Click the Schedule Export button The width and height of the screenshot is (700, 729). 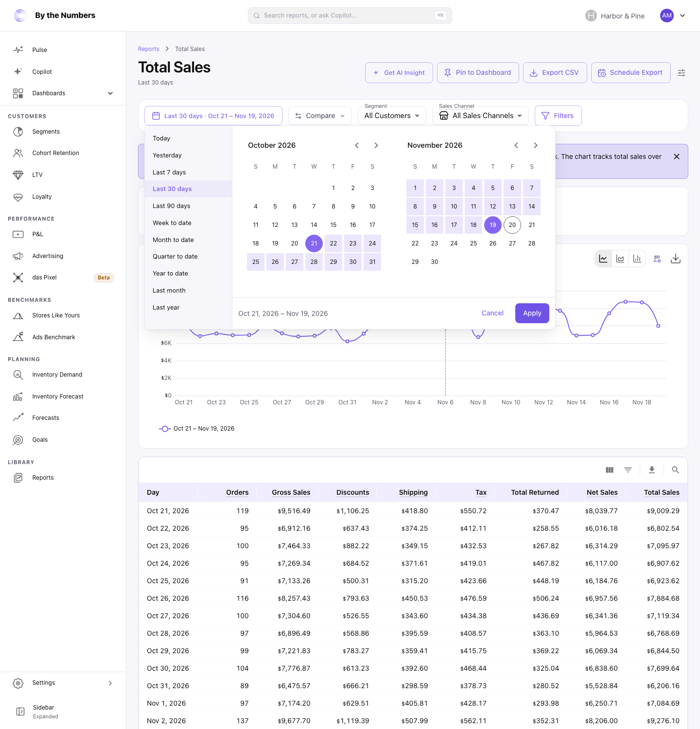(631, 72)
